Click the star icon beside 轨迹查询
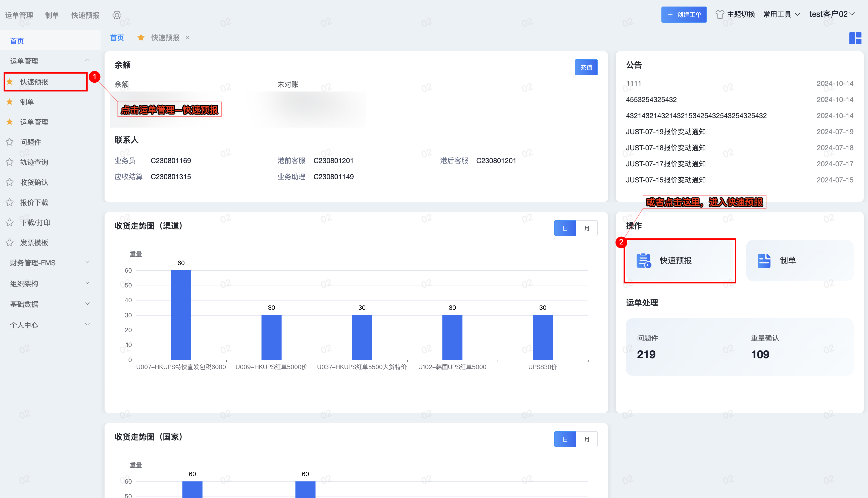Viewport: 868px width, 498px height. point(10,162)
